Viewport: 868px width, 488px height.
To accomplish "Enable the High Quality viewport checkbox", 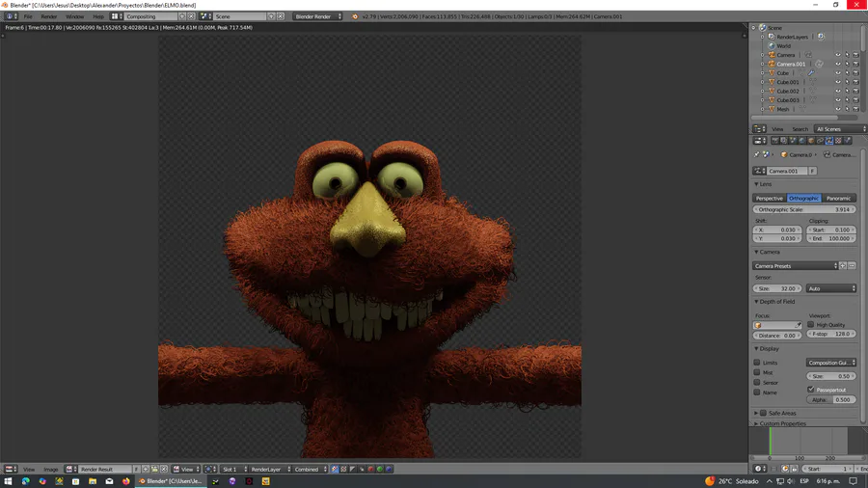I will coord(810,325).
